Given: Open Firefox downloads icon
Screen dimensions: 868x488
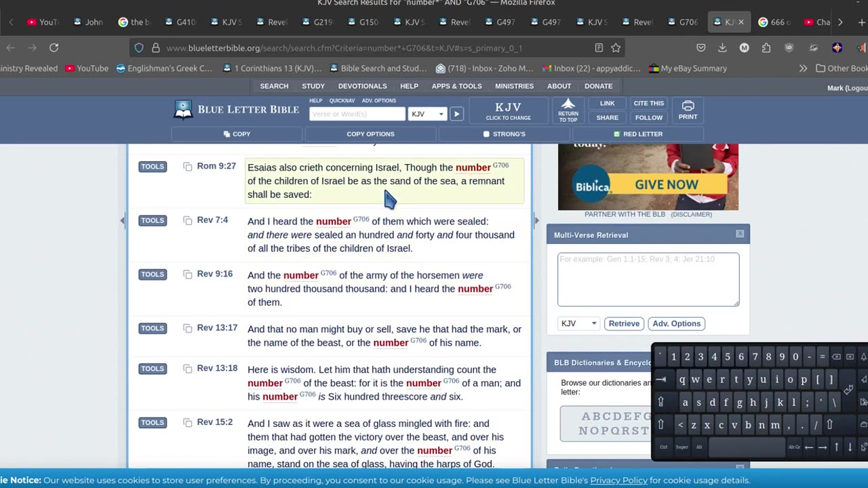Looking at the screenshot, I should pos(722,47).
